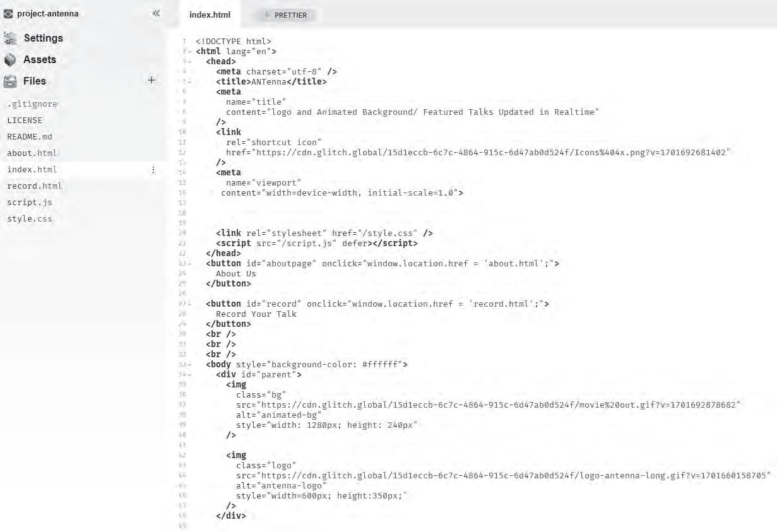Format code with PRETTIER button
This screenshot has width=777, height=532.
click(x=285, y=15)
